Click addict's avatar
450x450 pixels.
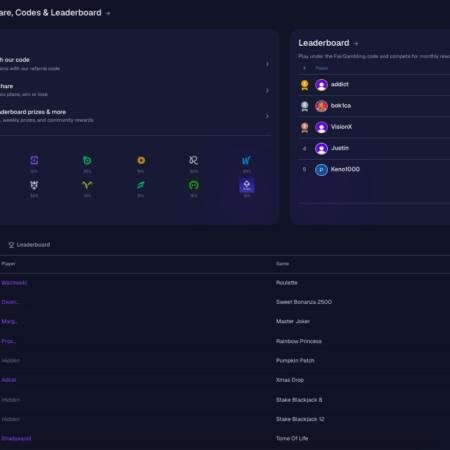tap(321, 85)
